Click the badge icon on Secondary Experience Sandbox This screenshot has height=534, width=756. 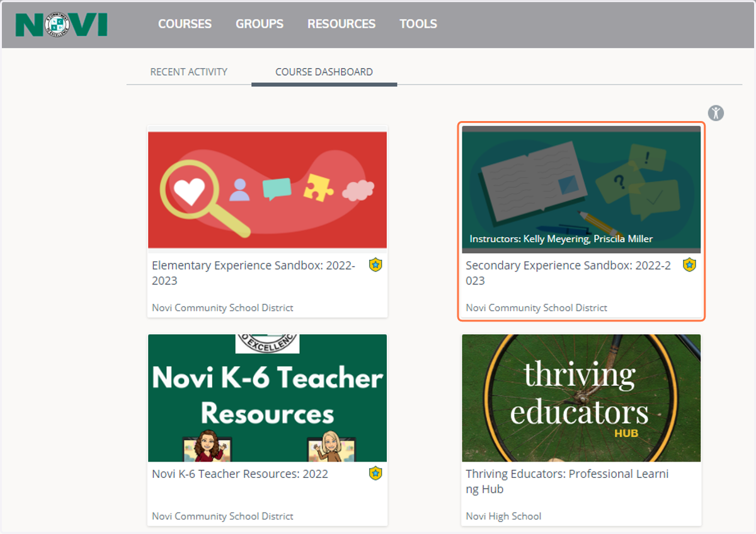click(689, 265)
